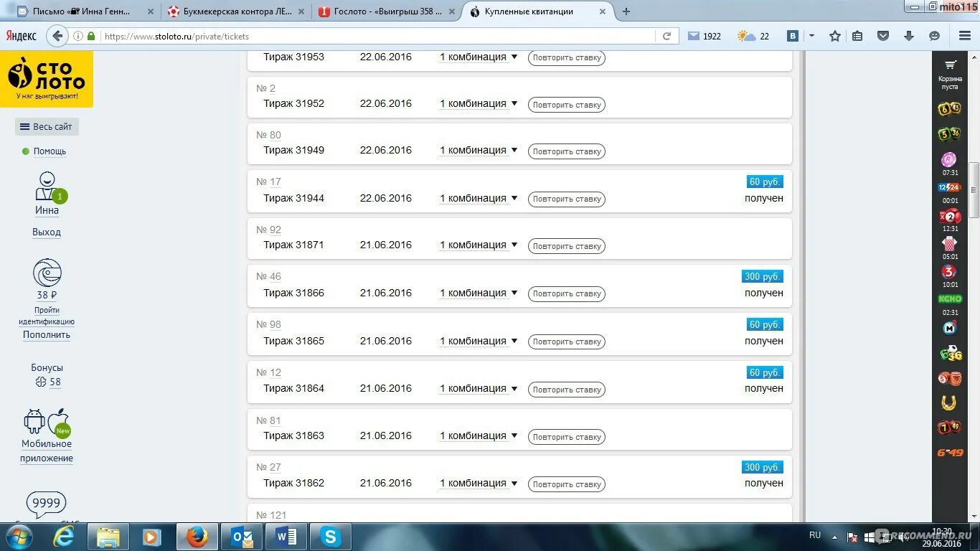The image size is (980, 551).
Task: Open the Firefox hamburger menu
Action: click(965, 36)
